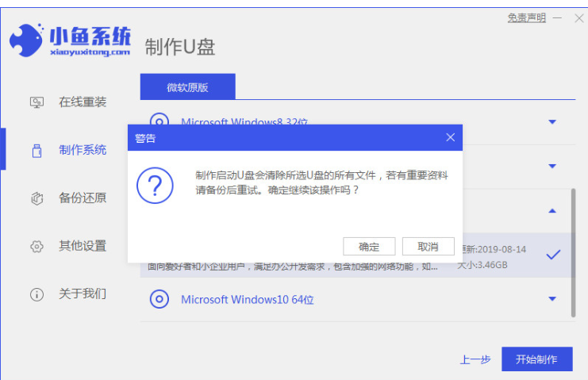This screenshot has width=588, height=380.
Task: Click the info icon beside 关于我们
Action: [37, 294]
